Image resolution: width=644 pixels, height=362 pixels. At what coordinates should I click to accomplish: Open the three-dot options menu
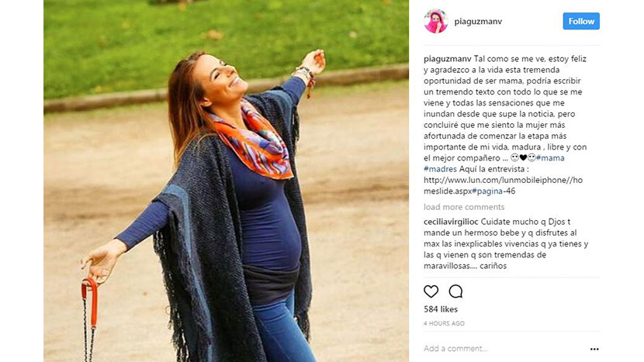click(x=594, y=349)
